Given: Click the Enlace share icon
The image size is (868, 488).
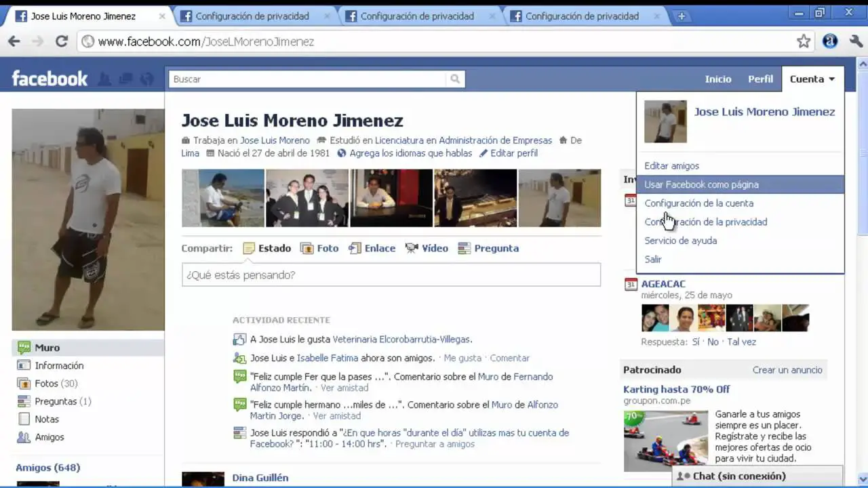Looking at the screenshot, I should pyautogui.click(x=355, y=248).
